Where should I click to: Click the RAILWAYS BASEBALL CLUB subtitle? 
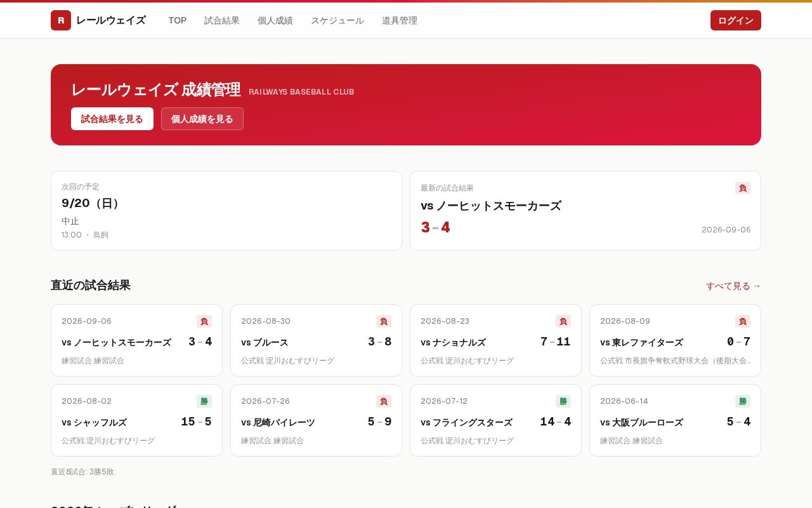(x=301, y=92)
